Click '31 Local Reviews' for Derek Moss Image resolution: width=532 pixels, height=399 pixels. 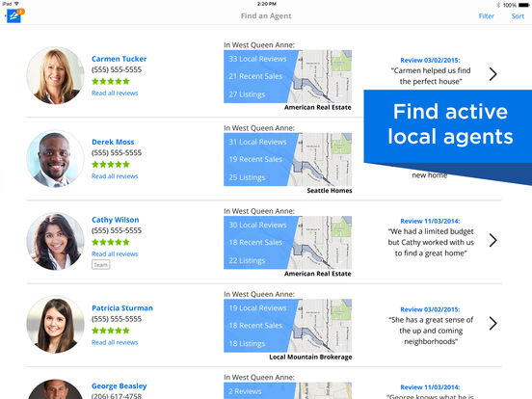coord(257,142)
